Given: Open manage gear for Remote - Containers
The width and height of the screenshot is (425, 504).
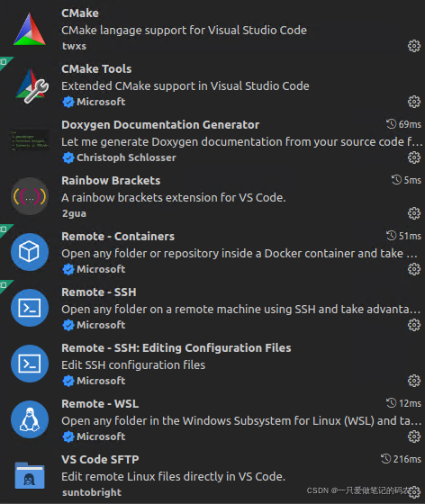Looking at the screenshot, I should 414,269.
